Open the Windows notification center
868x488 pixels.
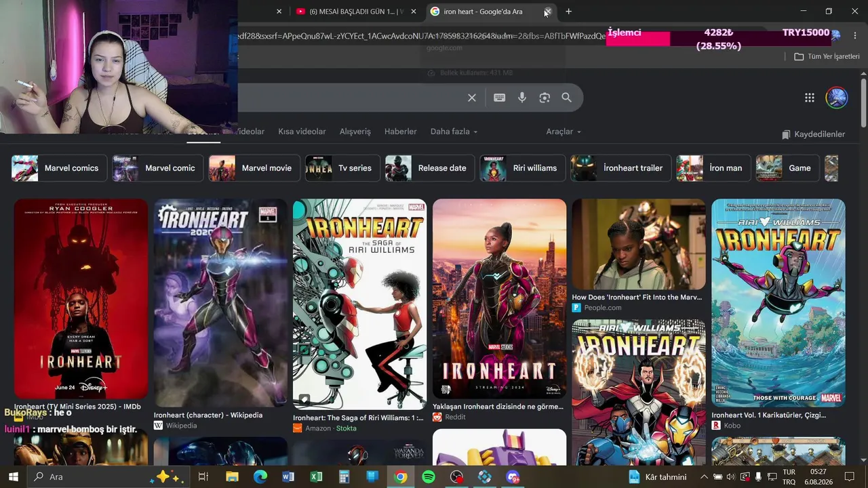coord(849,476)
